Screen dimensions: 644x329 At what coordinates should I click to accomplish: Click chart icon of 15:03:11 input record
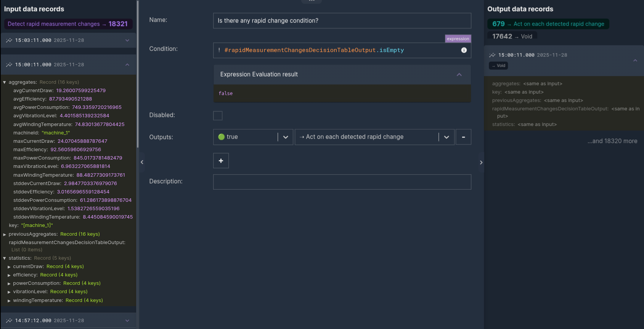point(9,40)
